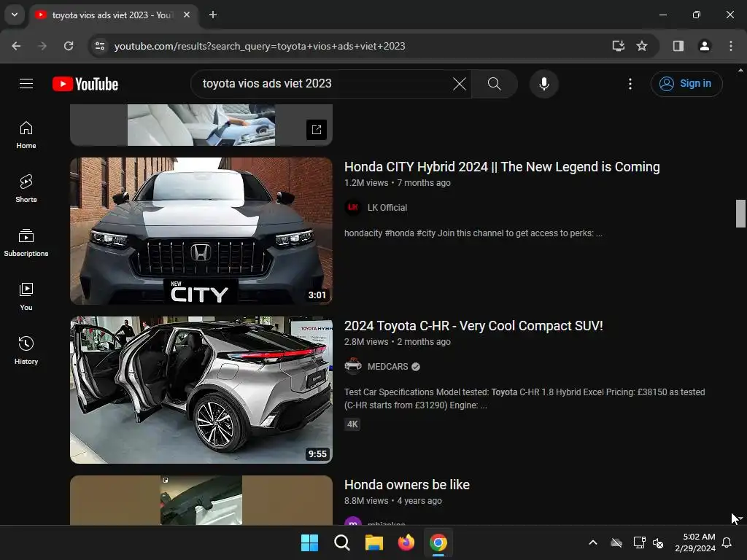Run search with the magnifier button
Screen dimensions: 747x560
pyautogui.click(x=494, y=84)
